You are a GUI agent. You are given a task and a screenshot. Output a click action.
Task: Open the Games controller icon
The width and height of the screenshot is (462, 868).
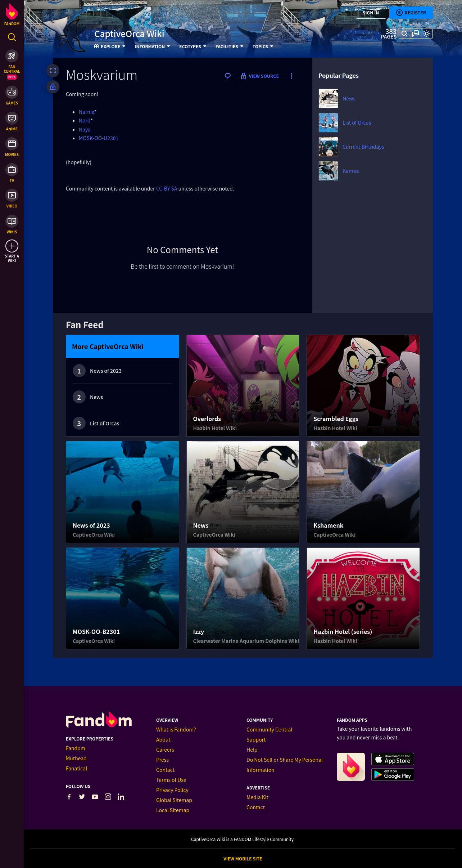(12, 92)
